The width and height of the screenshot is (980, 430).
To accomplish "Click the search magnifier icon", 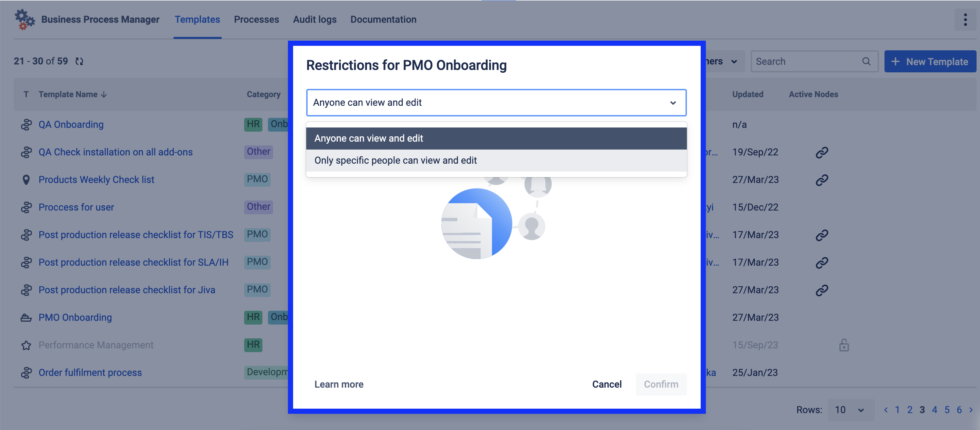I will 866,61.
